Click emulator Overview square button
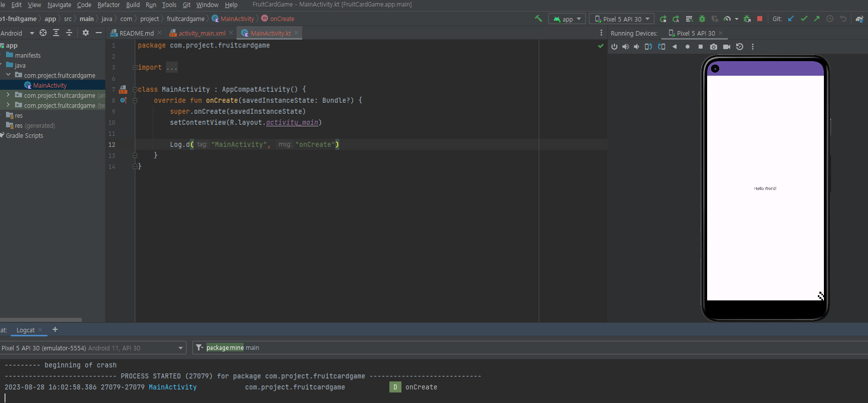This screenshot has width=868, height=403. coord(701,47)
